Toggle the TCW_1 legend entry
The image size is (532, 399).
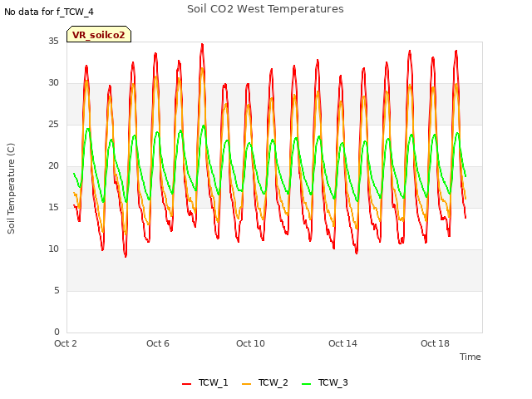coord(205,382)
